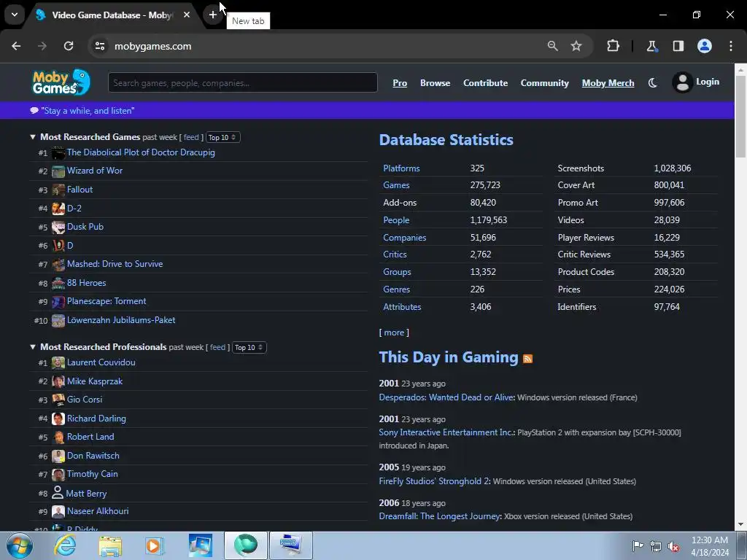This screenshot has height=560, width=747.
Task: Open Laurent Couvidou profile link
Action: tap(101, 362)
